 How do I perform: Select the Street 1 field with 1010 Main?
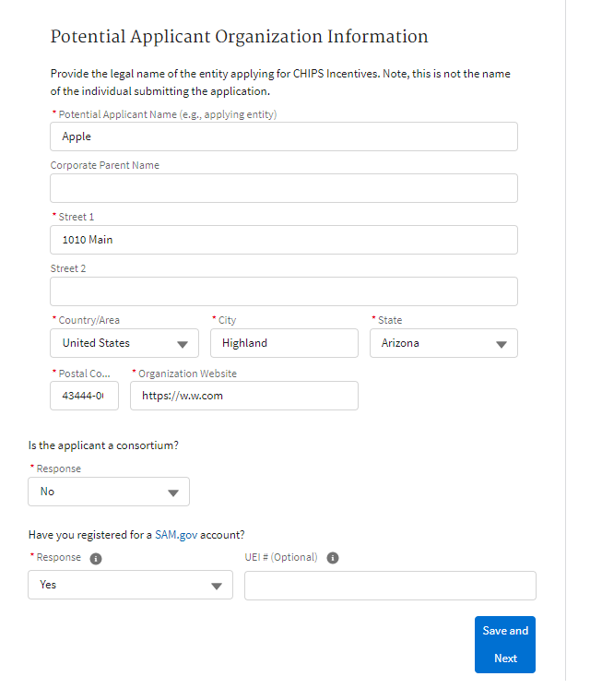[x=284, y=240]
